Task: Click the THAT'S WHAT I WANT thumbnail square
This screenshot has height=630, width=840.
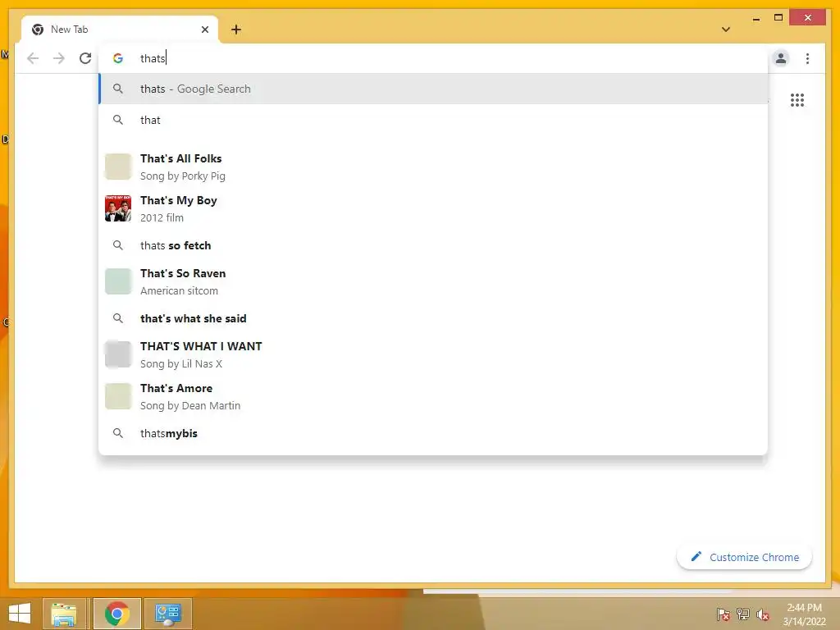Action: click(x=118, y=354)
